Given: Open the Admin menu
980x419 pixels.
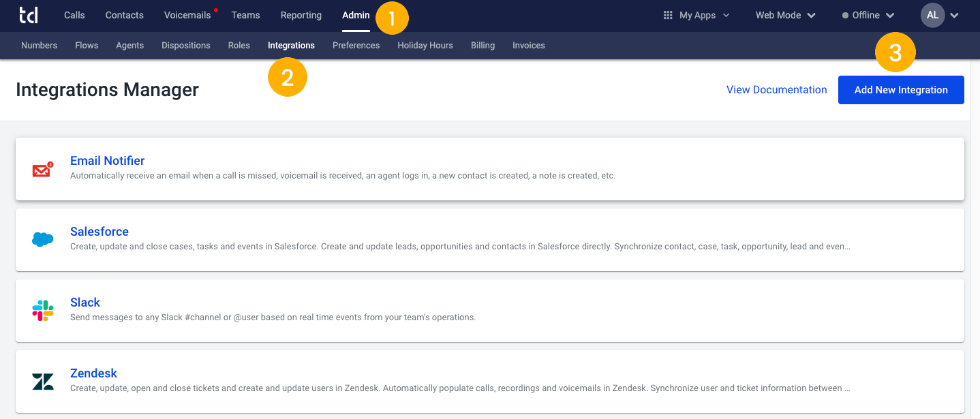Looking at the screenshot, I should point(356,15).
